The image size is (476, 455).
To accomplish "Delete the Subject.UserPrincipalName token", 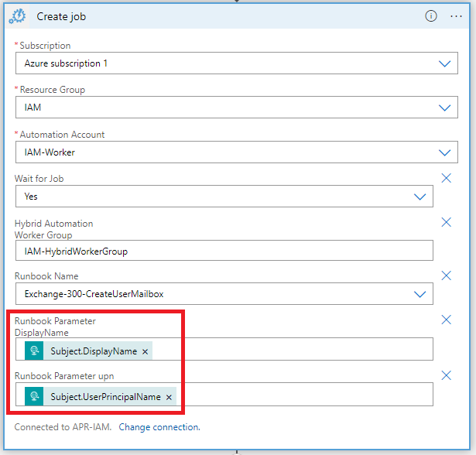I will coord(169,397).
